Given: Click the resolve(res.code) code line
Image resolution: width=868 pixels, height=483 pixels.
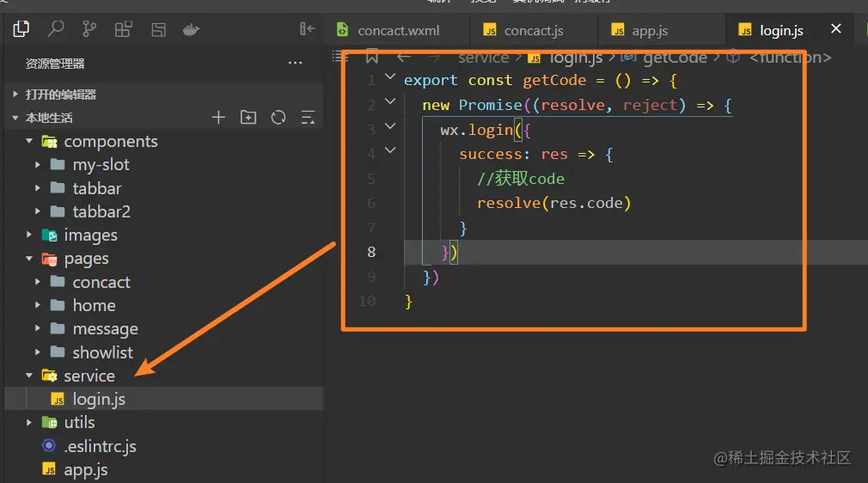Looking at the screenshot, I should click(553, 203).
